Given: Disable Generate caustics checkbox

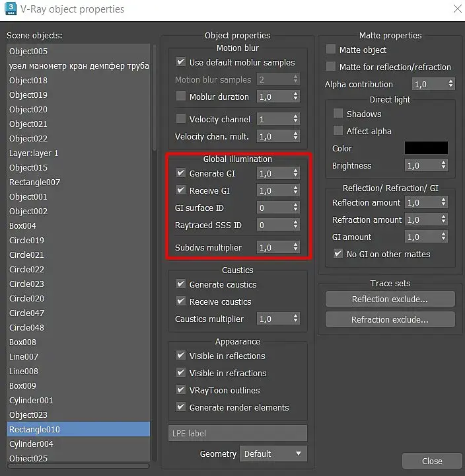Looking at the screenshot, I should 181,284.
